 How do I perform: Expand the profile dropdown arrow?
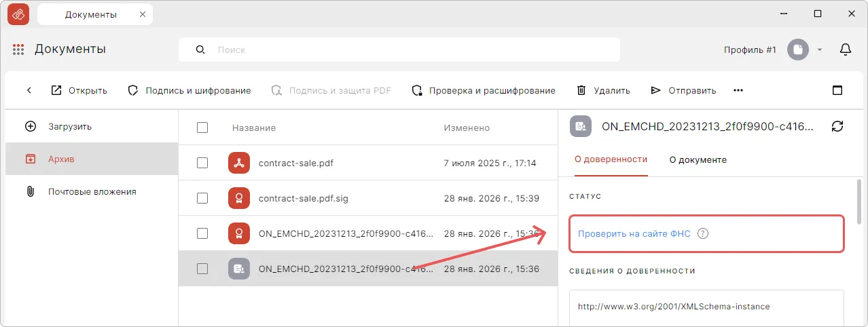click(820, 50)
